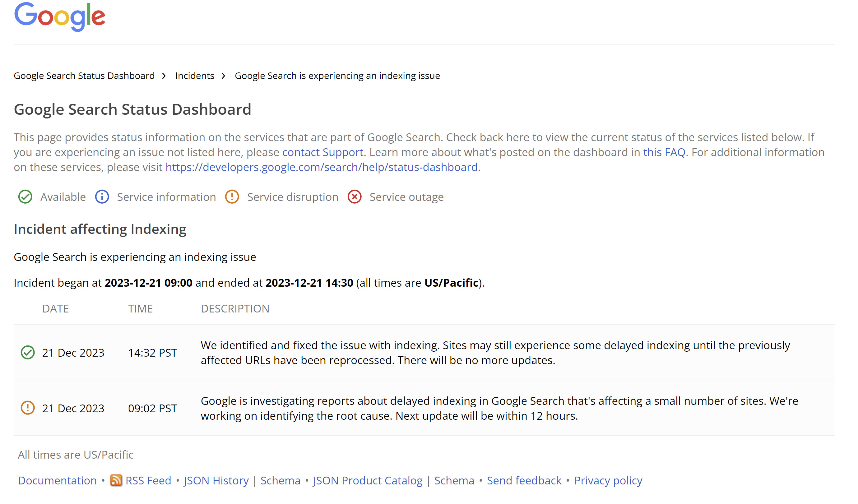The image size is (858, 504).
Task: Click Send feedback link
Action: click(524, 480)
